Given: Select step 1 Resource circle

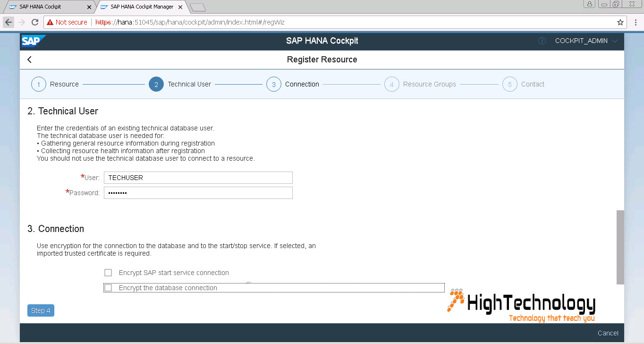Looking at the screenshot, I should point(39,85).
